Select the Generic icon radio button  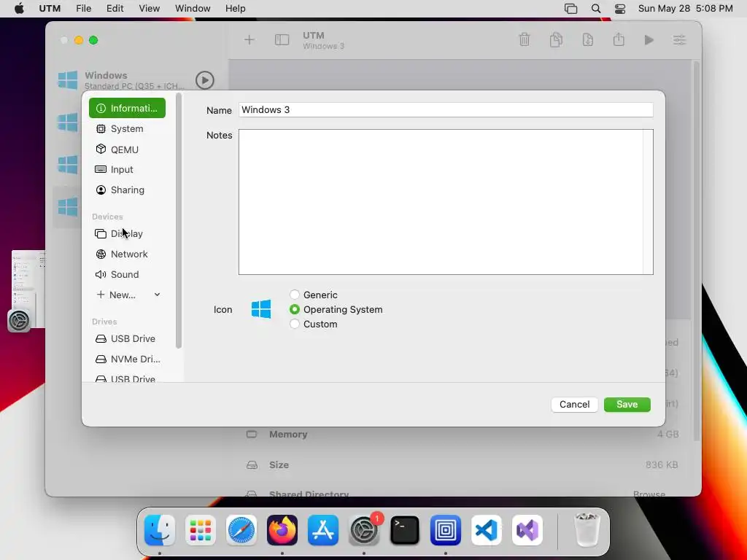point(295,295)
